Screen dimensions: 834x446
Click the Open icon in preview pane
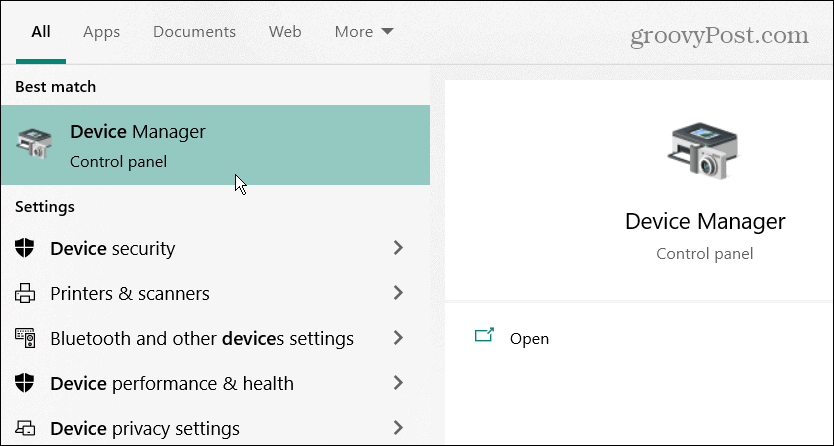(x=485, y=337)
